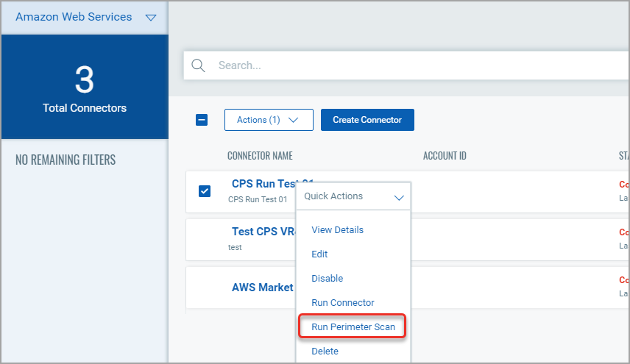
Task: Click the Amazon Web Services dropdown triangle
Action: pos(151,17)
